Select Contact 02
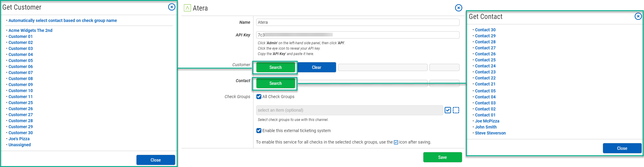 pyautogui.click(x=485, y=109)
